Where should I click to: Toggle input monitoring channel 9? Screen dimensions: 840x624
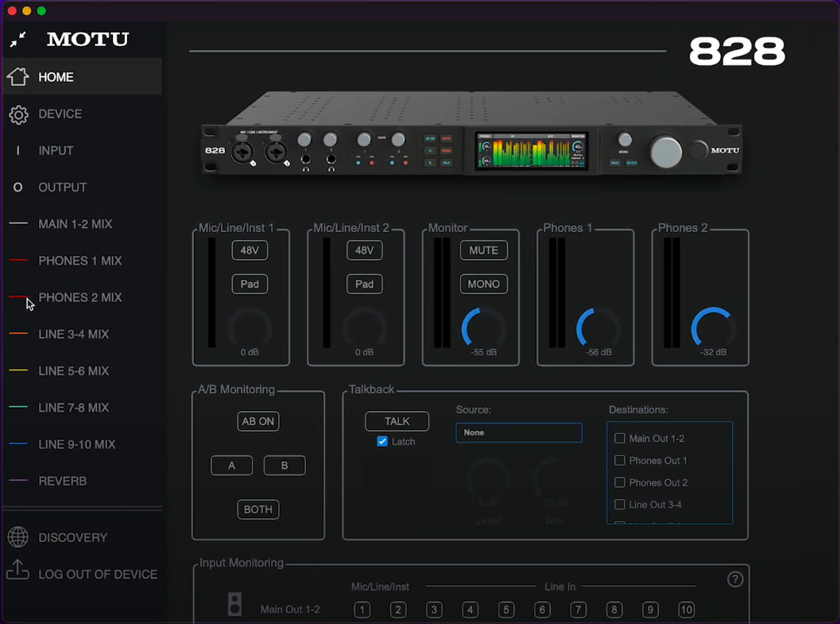coord(650,610)
